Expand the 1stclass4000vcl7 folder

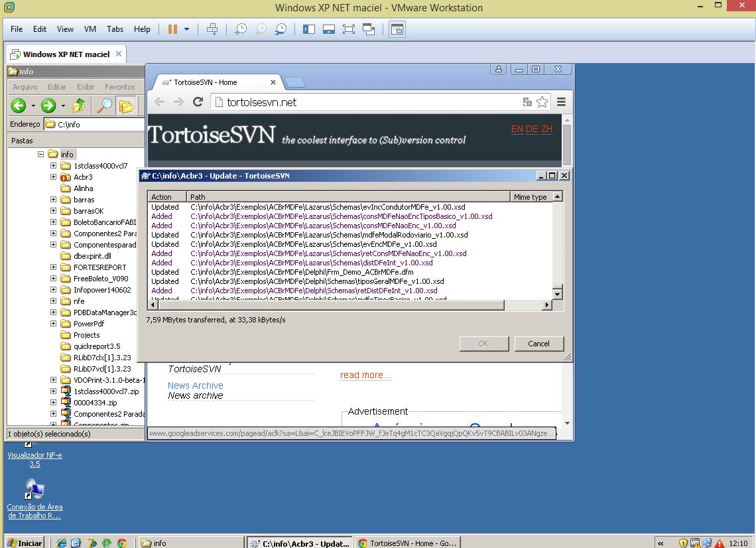point(53,165)
